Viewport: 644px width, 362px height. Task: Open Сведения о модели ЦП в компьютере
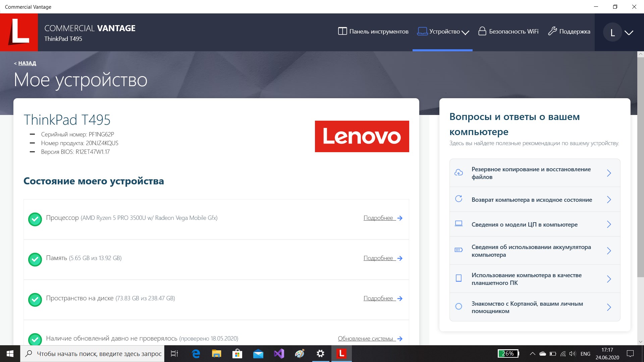tap(535, 224)
